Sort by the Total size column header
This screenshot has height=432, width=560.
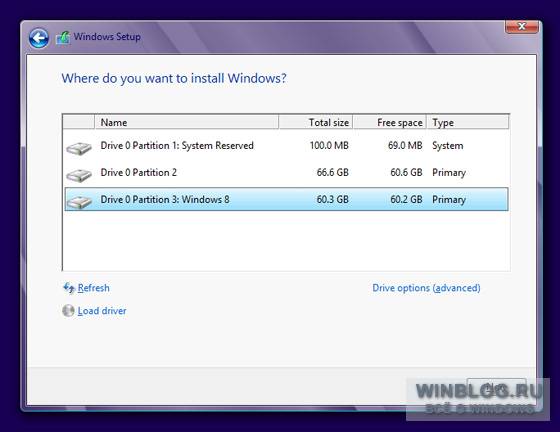coord(316,122)
